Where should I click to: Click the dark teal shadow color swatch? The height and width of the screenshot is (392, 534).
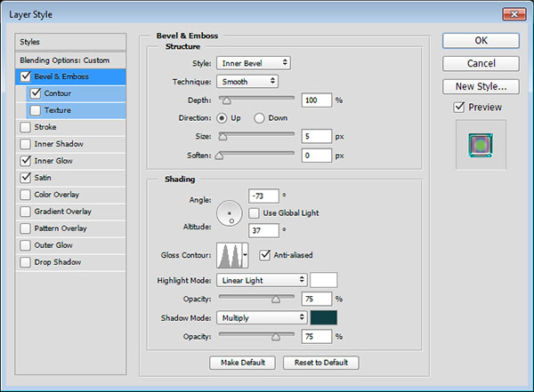point(322,317)
